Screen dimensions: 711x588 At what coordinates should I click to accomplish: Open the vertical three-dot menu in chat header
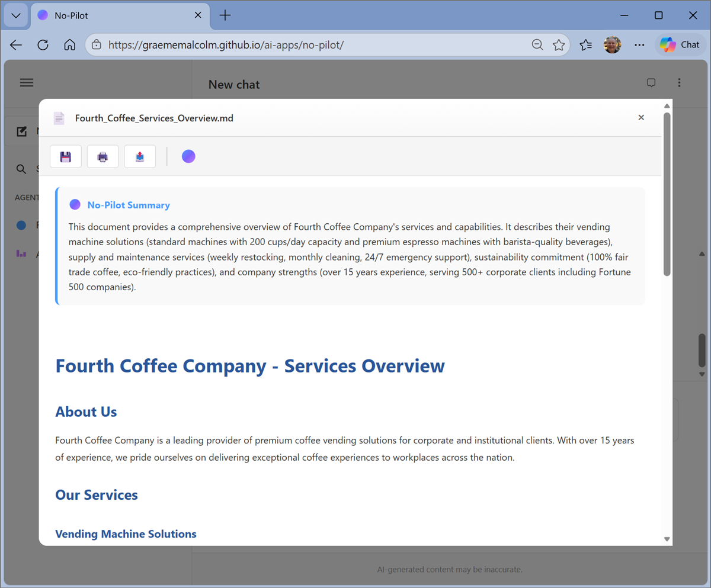(679, 83)
